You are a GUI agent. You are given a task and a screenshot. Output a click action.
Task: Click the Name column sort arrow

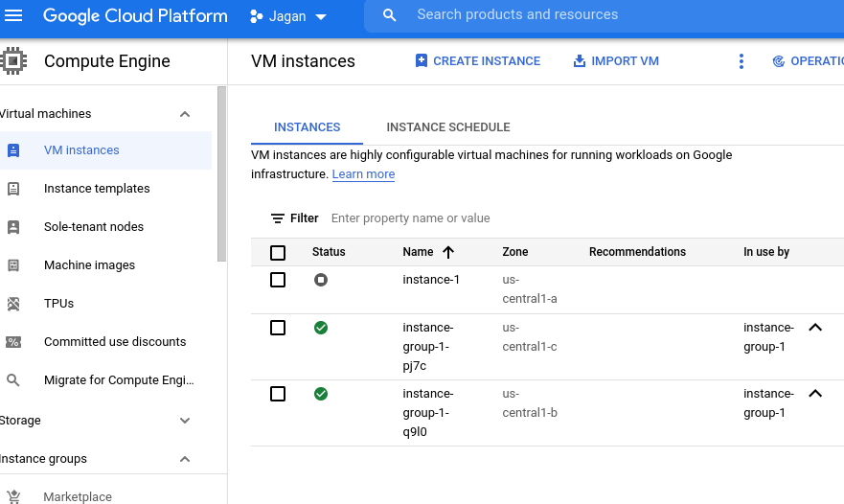coord(448,252)
